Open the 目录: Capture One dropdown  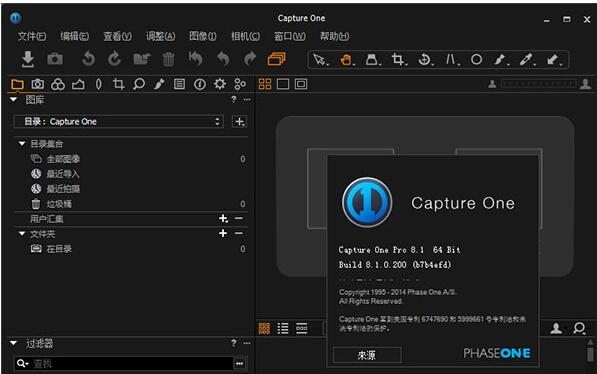119,121
